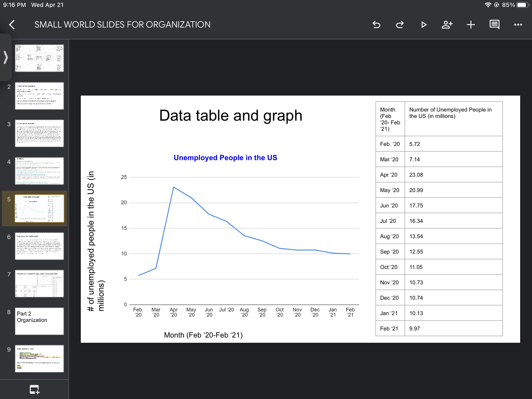The height and width of the screenshot is (399, 532).
Task: Click the Data table and graph title text
Action: pyautogui.click(x=231, y=115)
